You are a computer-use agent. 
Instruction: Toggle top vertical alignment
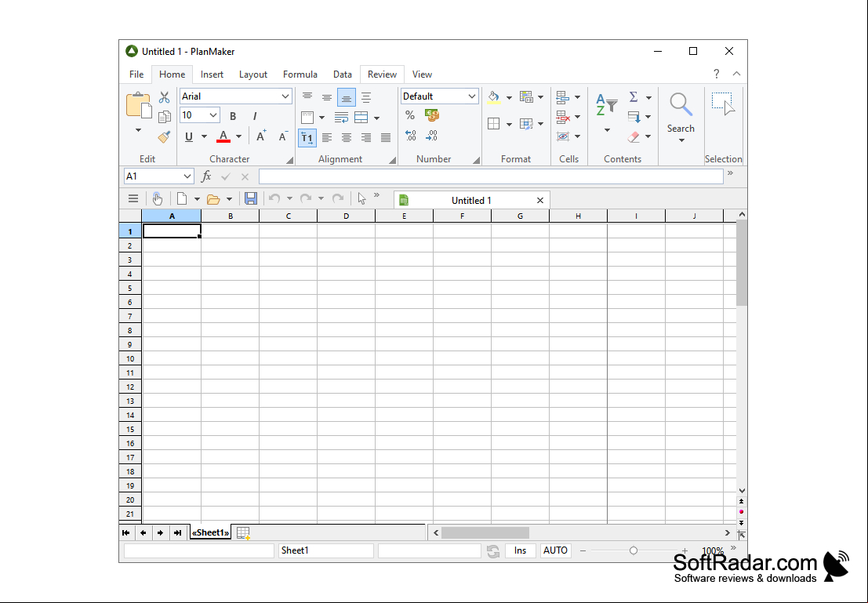coord(307,97)
